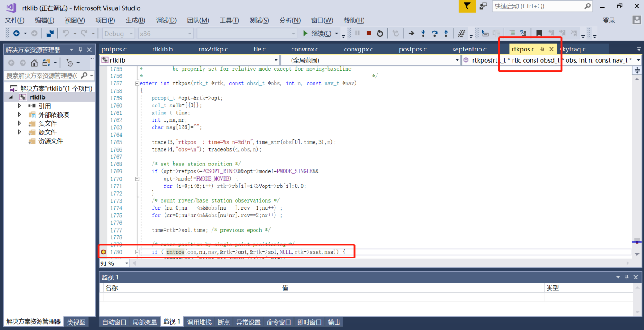Click the green Continue (继续) debug button
644x330 pixels.
coord(317,33)
